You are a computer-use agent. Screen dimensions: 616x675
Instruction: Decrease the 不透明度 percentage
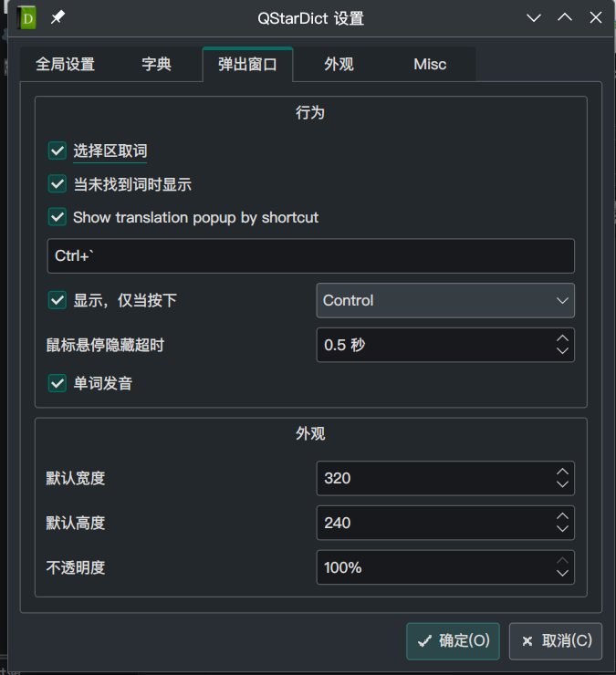pos(562,574)
